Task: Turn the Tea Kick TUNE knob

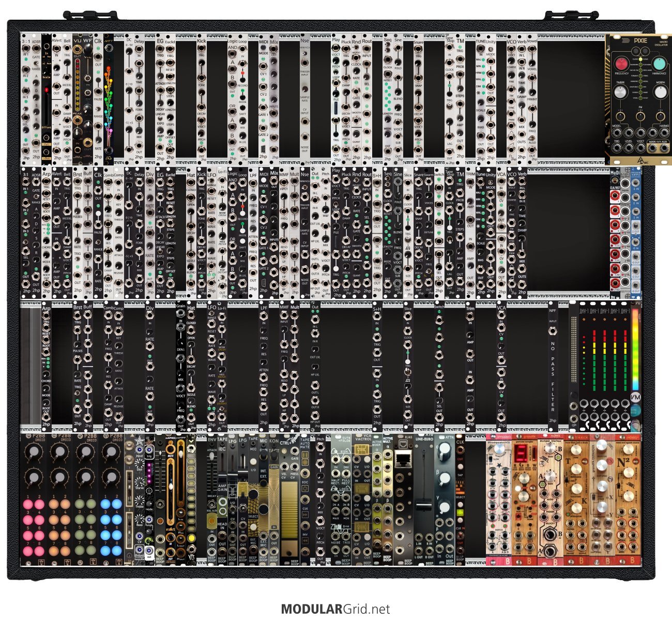Action: point(576,450)
